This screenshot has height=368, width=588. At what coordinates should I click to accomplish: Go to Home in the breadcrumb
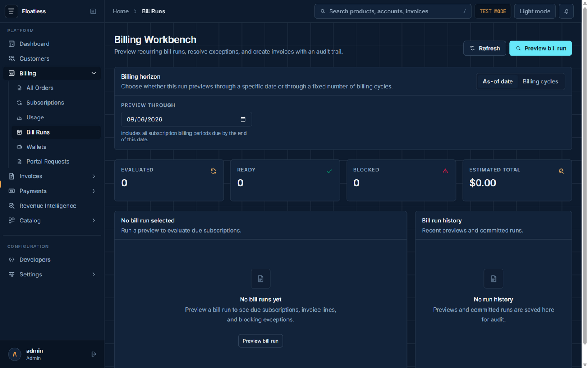[x=120, y=11]
